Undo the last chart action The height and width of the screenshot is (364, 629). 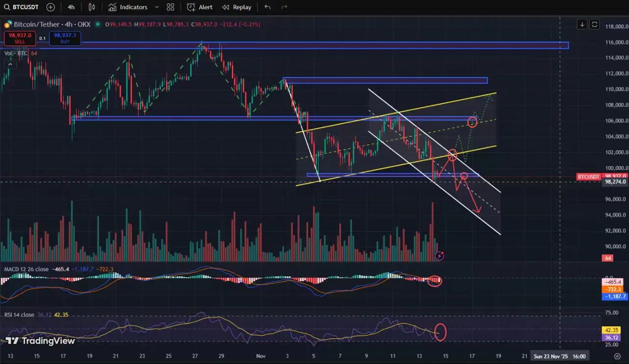click(x=267, y=7)
